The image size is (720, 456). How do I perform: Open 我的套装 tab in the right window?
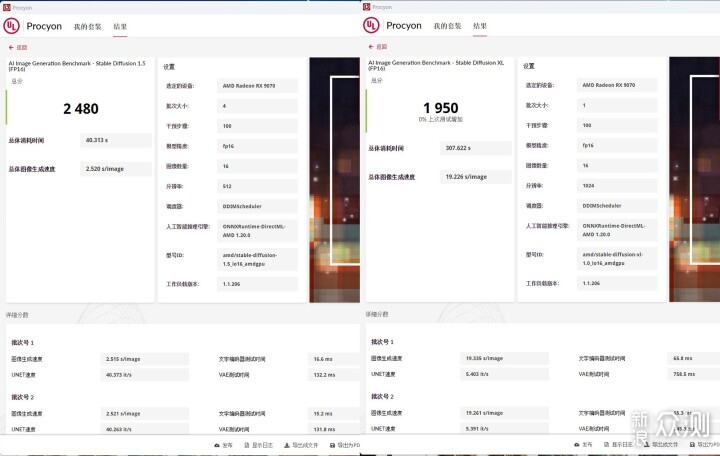[447, 26]
